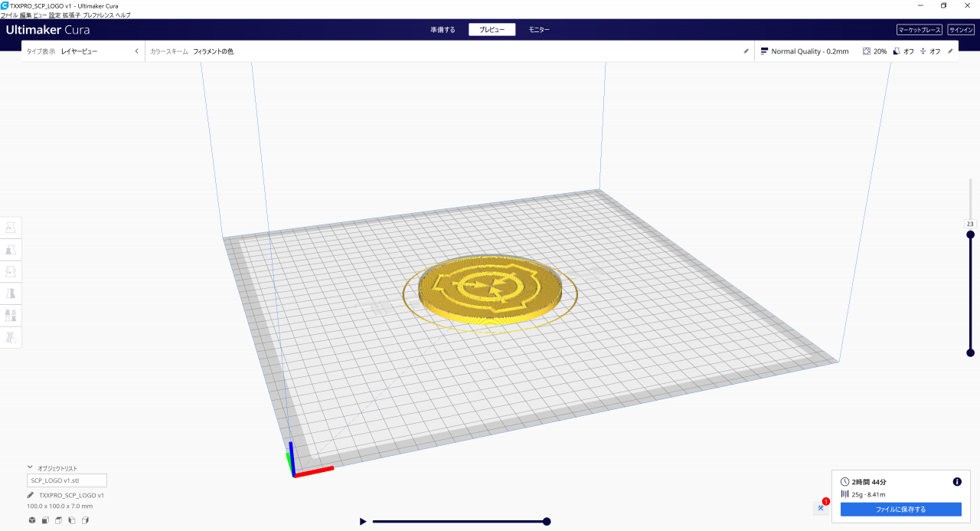The width and height of the screenshot is (980, 531).
Task: Switch to the left side view cube icon
Action: (71, 520)
